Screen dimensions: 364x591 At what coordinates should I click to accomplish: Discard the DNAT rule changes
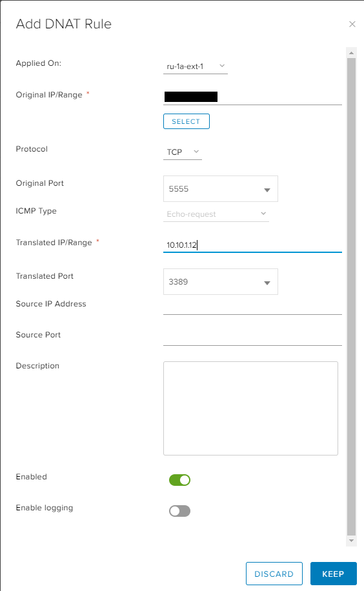(274, 574)
